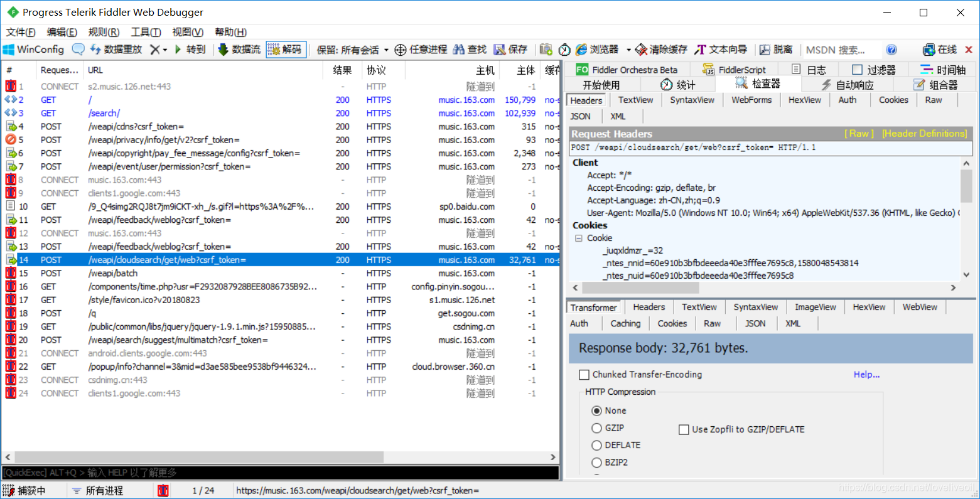Enable Chunked Transfer-Encoding checkbox
The width and height of the screenshot is (980, 499).
pyautogui.click(x=584, y=375)
